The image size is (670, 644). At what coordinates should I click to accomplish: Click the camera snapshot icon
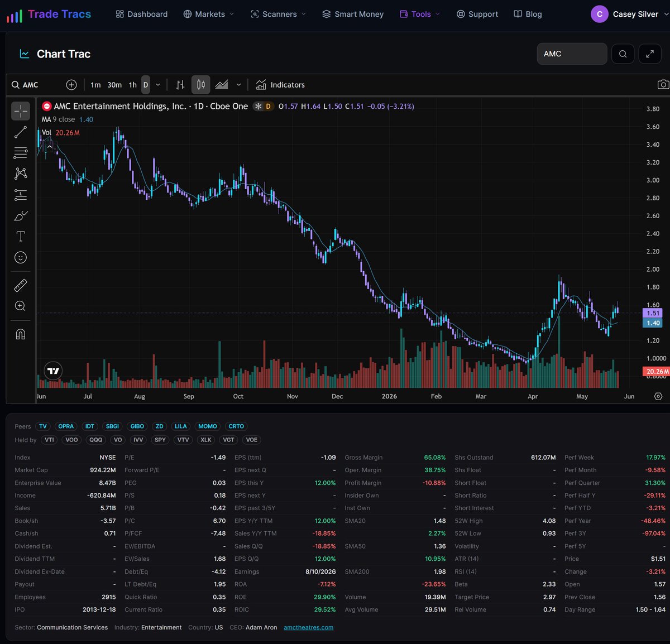(663, 85)
